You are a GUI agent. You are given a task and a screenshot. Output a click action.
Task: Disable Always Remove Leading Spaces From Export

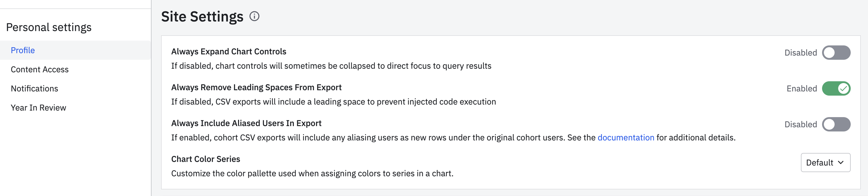tap(837, 88)
